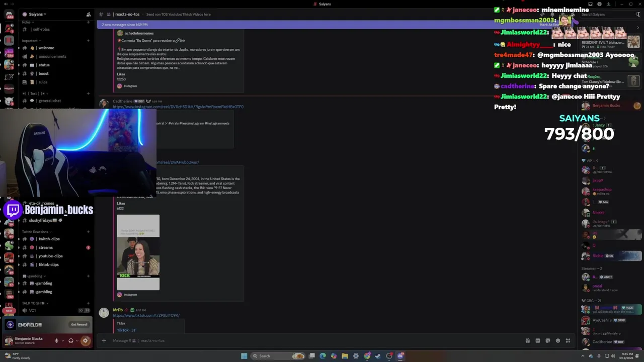Open the announcements channel
Image resolution: width=644 pixels, height=362 pixels.
click(x=52, y=56)
